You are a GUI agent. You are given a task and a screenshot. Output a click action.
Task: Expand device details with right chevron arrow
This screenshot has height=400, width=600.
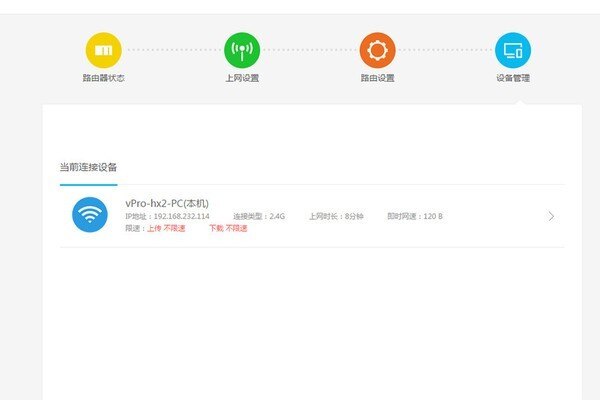[552, 216]
